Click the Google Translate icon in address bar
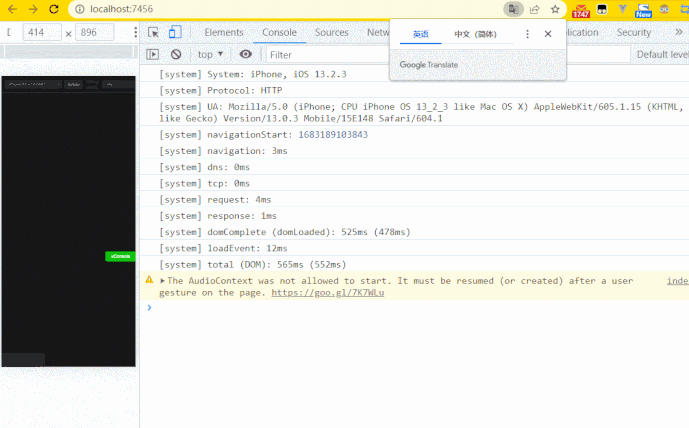 click(x=513, y=9)
